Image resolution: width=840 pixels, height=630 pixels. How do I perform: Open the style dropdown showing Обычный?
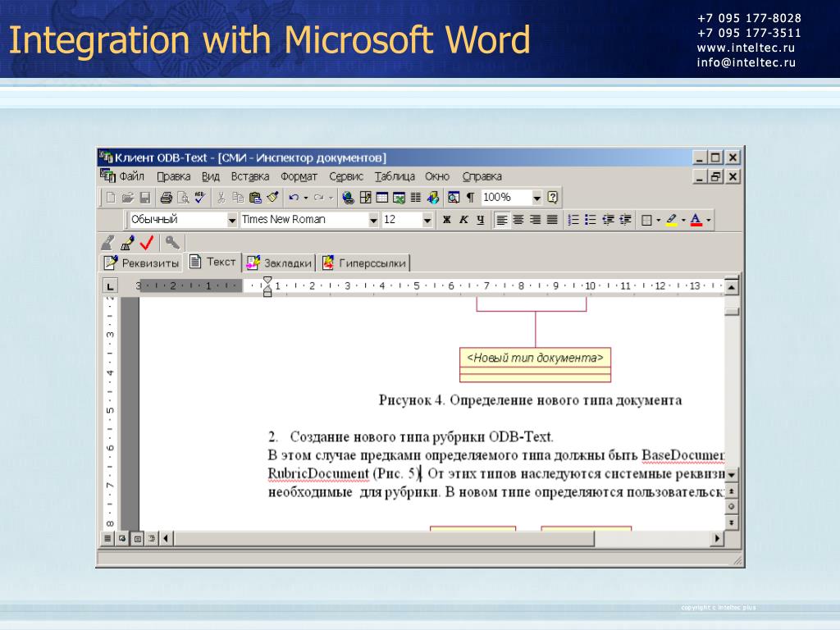(232, 220)
